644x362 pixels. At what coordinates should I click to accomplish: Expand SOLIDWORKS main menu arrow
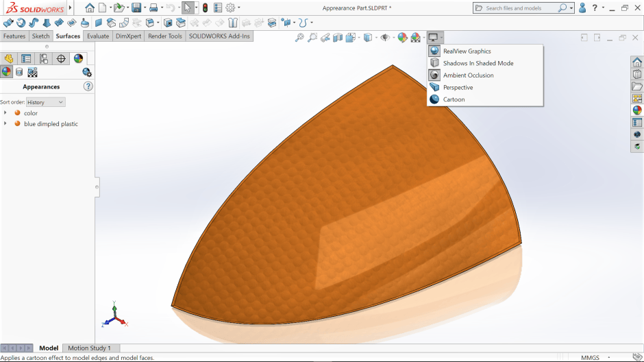click(71, 8)
